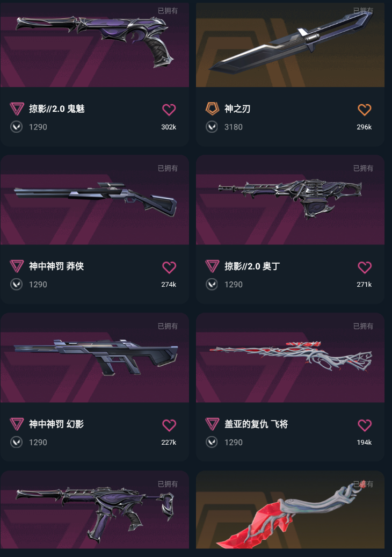Image resolution: width=392 pixels, height=557 pixels.
Task: Open the 神中神罚 幻影 title link
Action: point(56,424)
